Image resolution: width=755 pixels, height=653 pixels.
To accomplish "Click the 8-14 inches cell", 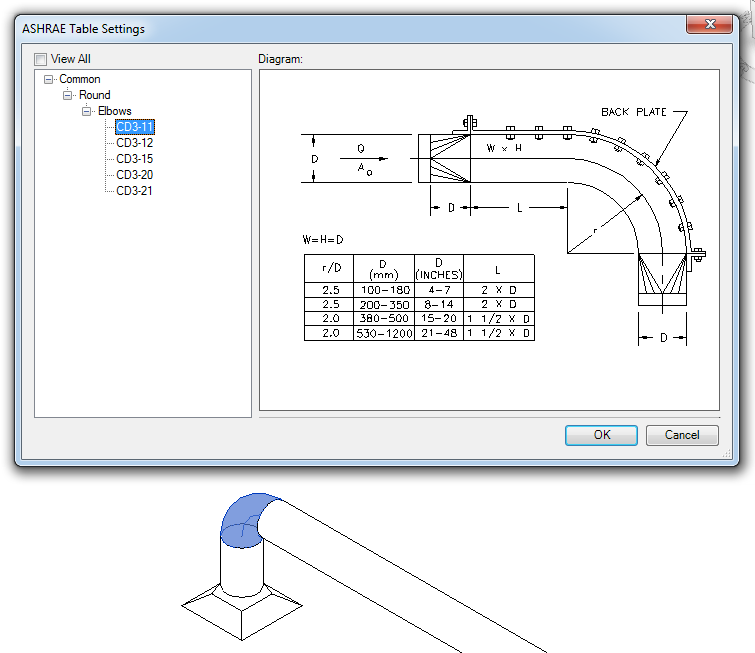I will (x=439, y=304).
